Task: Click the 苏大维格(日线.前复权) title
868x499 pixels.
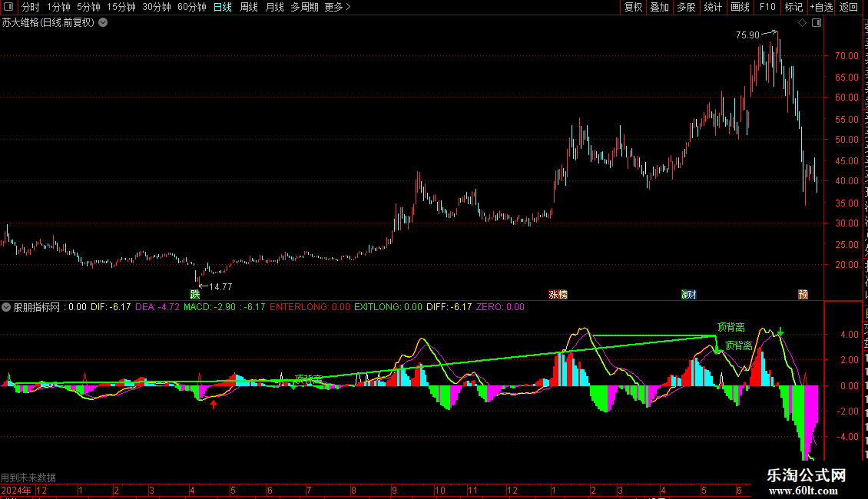Action: click(x=48, y=23)
